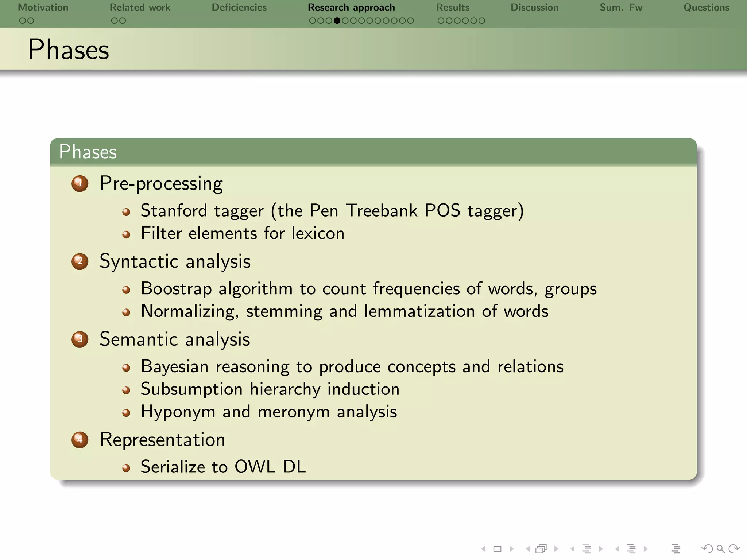Click numbered bullet 3 beside Semantic analysis
Screen dimensions: 747x560
(80, 339)
